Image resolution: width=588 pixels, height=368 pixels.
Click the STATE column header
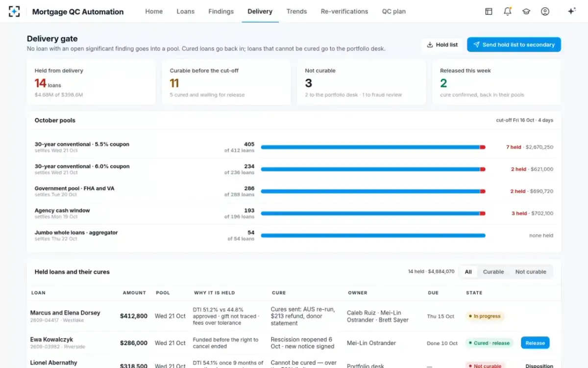coord(474,293)
